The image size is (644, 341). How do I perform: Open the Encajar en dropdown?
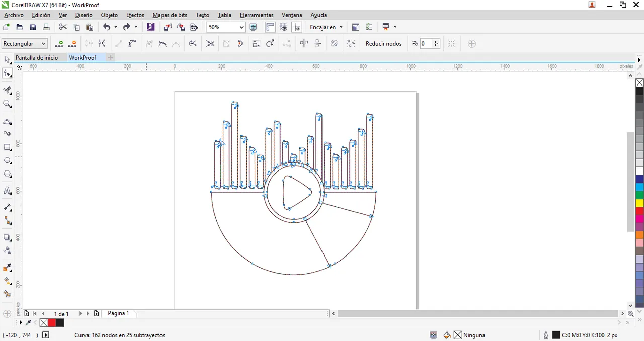pos(326,27)
